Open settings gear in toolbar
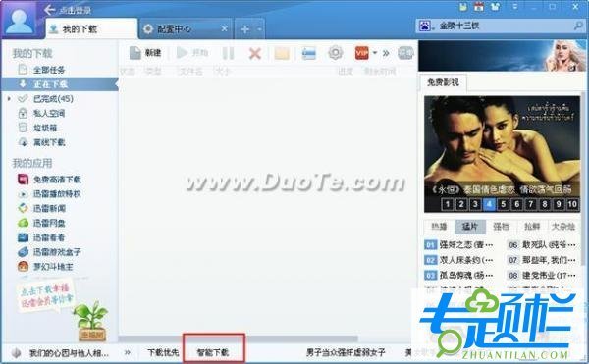589x364 pixels. [x=336, y=53]
